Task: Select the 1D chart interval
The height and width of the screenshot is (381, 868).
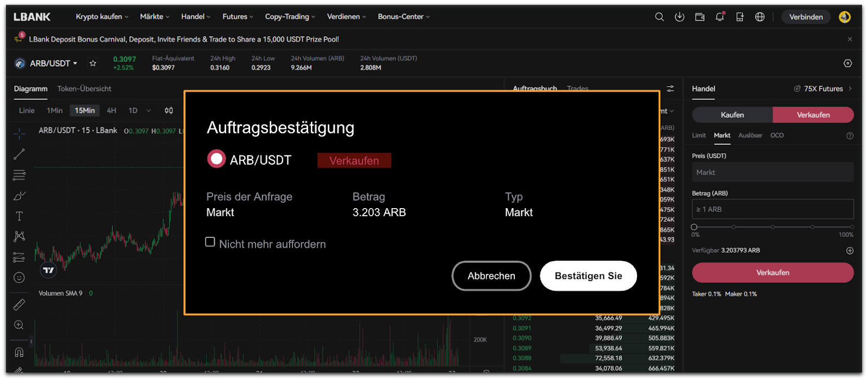Action: [133, 111]
